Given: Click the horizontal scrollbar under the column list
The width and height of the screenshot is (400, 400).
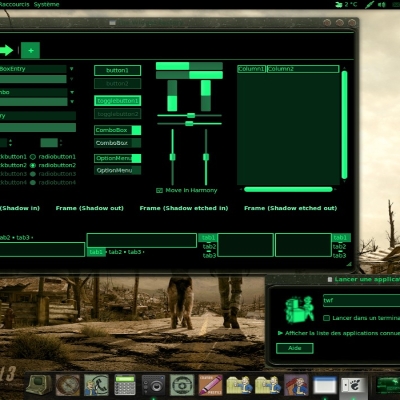Looking at the screenshot, I should [288, 189].
